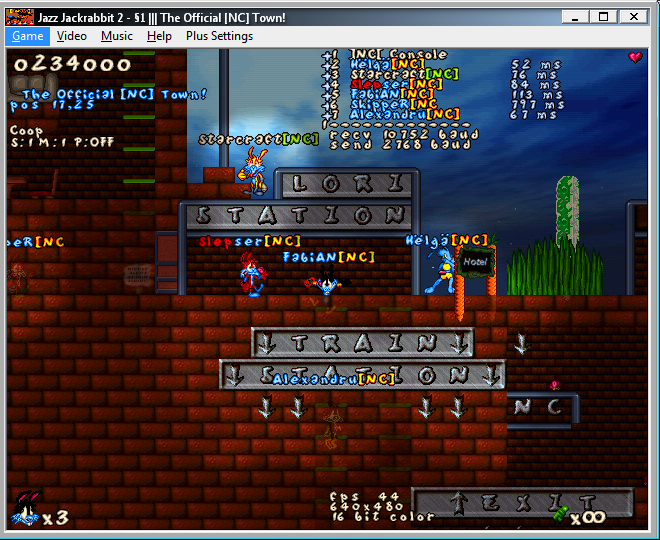Click the Alexandru[NC] name tag on sign
The image size is (660, 540).
pyautogui.click(x=333, y=379)
